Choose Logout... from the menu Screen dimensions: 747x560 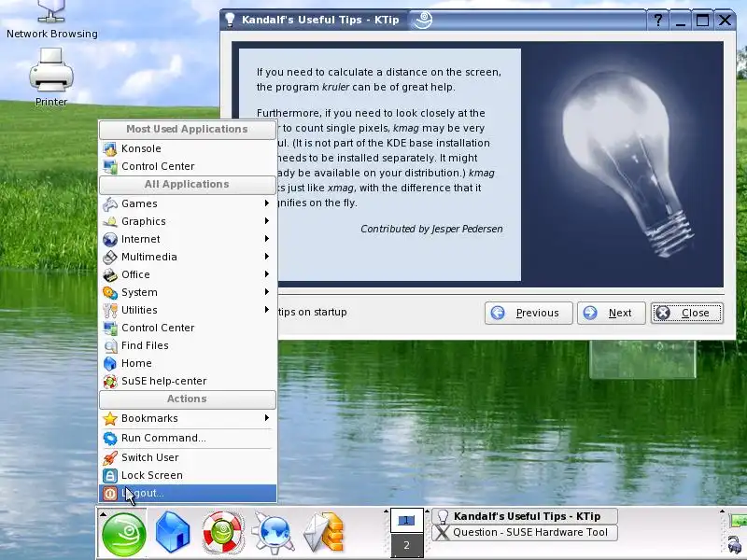coord(188,494)
